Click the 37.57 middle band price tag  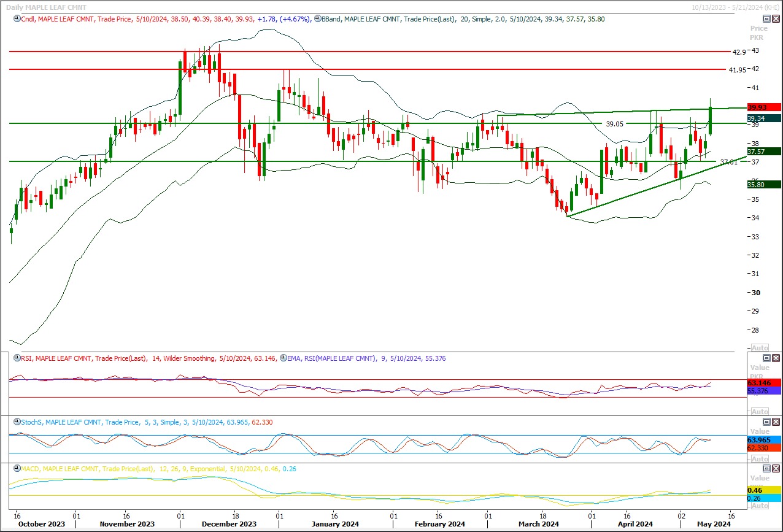click(x=764, y=152)
